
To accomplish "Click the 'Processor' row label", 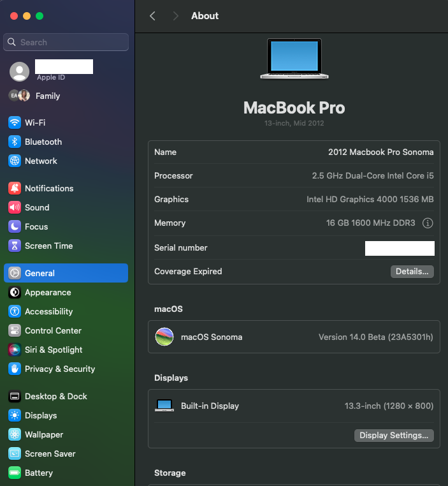I will click(x=173, y=176).
